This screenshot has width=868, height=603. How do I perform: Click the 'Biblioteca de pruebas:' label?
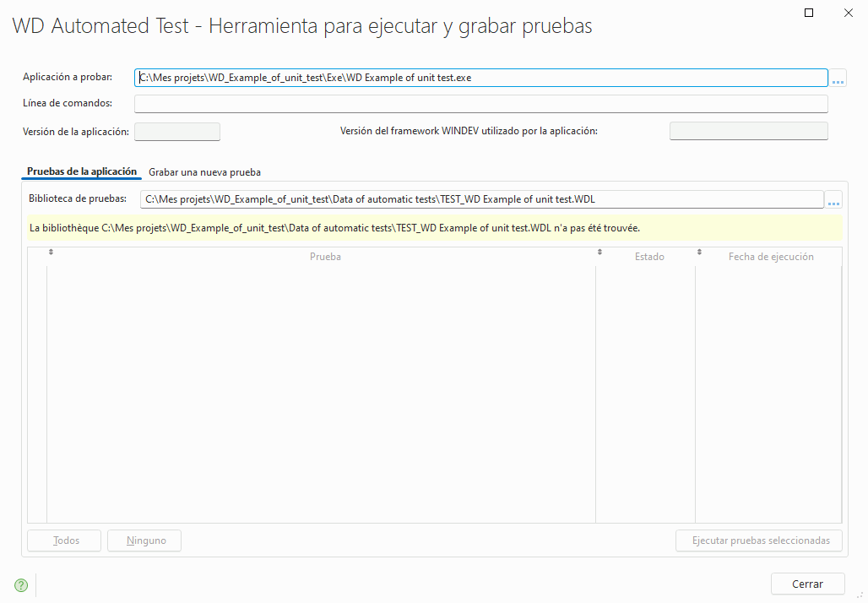[x=78, y=198]
